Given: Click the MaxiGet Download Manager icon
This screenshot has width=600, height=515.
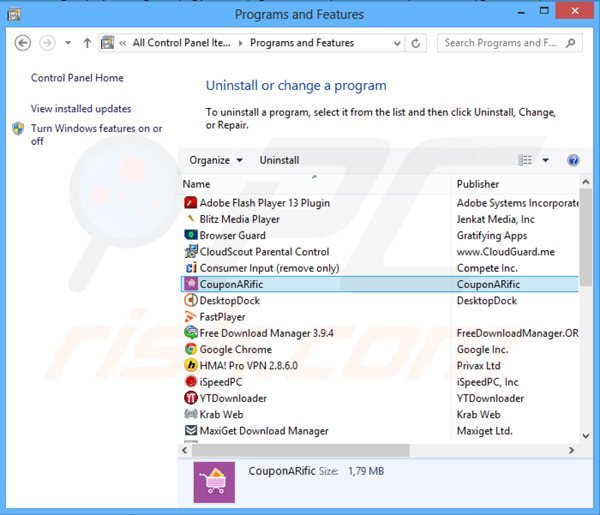Looking at the screenshot, I should coord(191,430).
